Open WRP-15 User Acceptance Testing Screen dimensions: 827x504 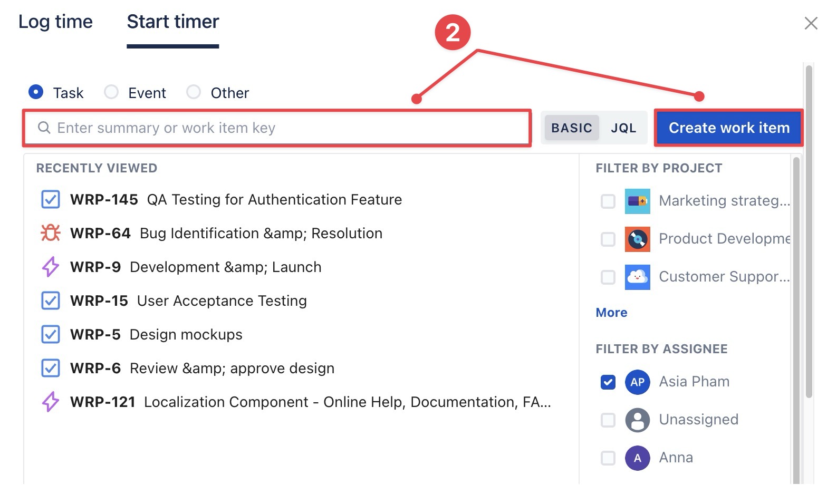222,301
